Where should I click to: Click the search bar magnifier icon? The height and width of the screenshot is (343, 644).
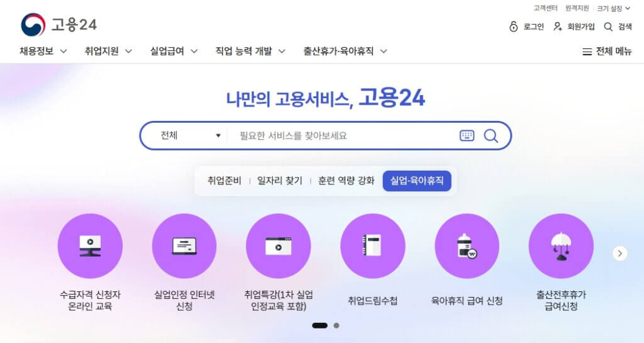tap(491, 135)
